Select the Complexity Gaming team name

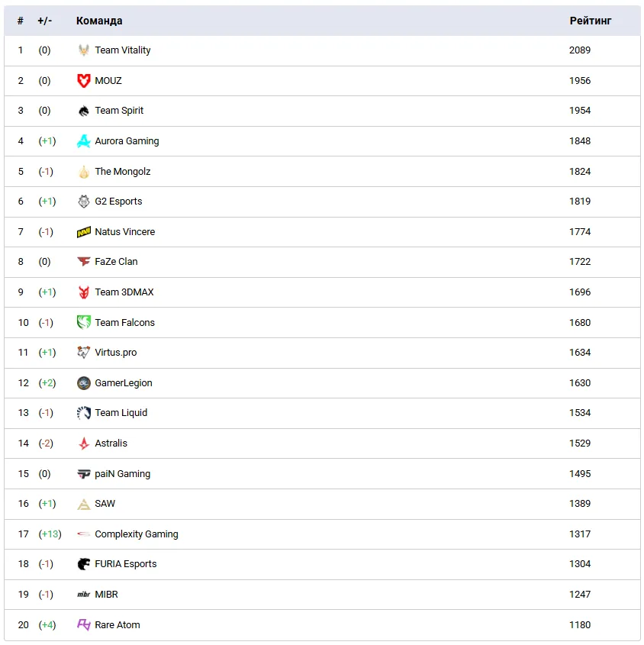(137, 534)
